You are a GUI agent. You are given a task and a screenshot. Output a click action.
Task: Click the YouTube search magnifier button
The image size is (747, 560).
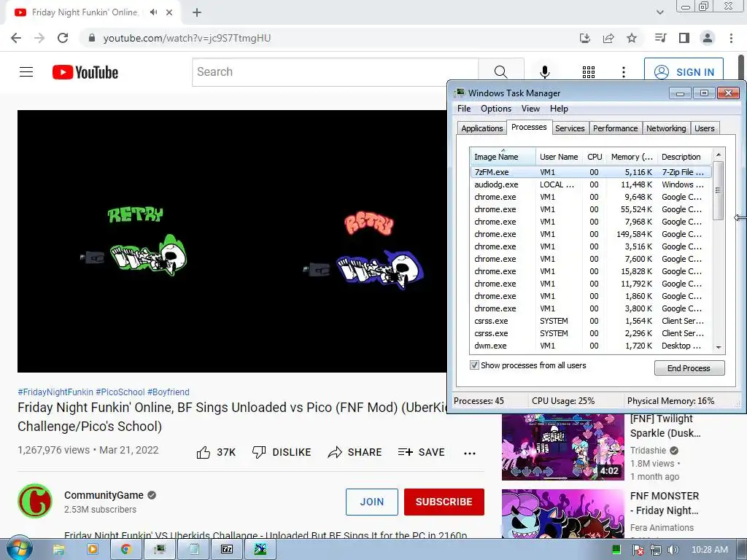[500, 72]
